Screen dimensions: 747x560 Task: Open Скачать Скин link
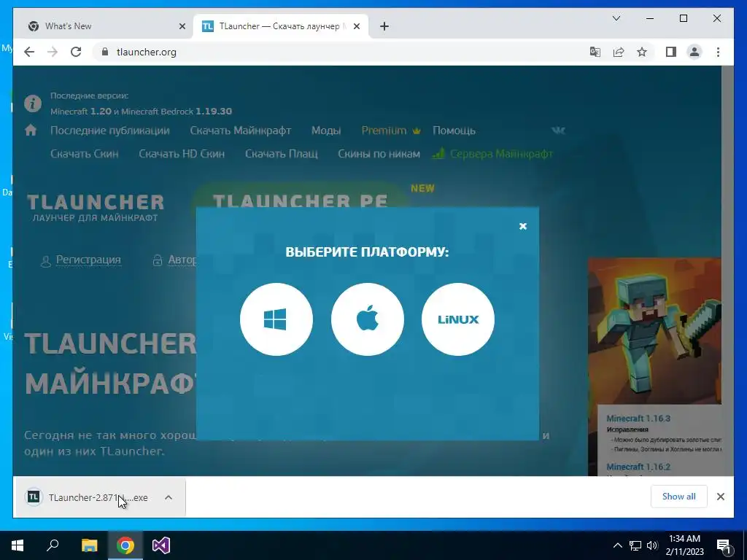tap(85, 154)
